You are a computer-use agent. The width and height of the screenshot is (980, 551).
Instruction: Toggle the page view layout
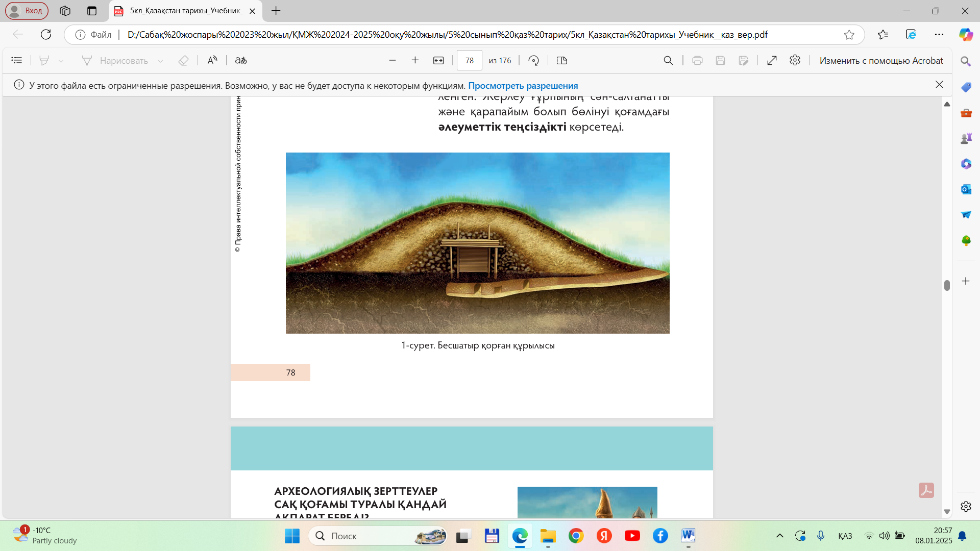(x=562, y=60)
